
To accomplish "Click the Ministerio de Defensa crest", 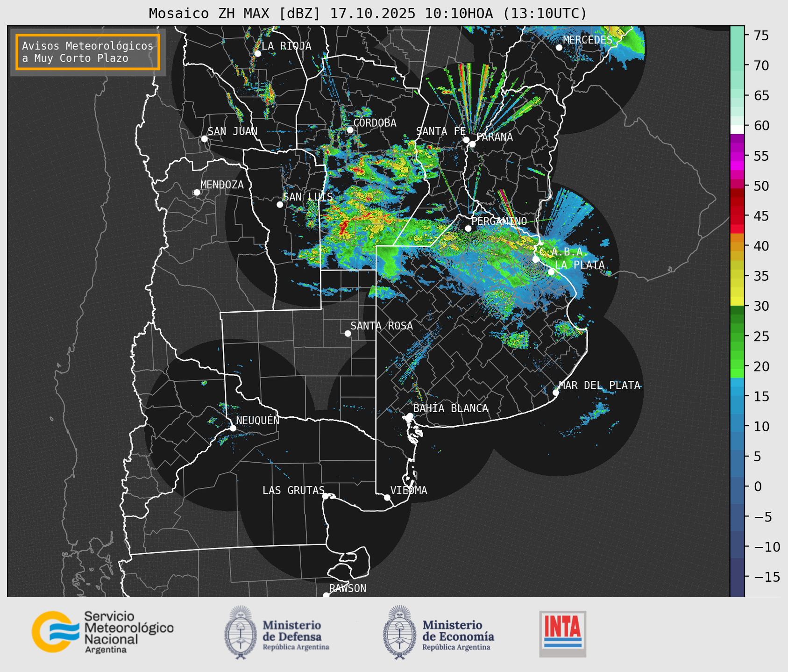I will 241,632.
